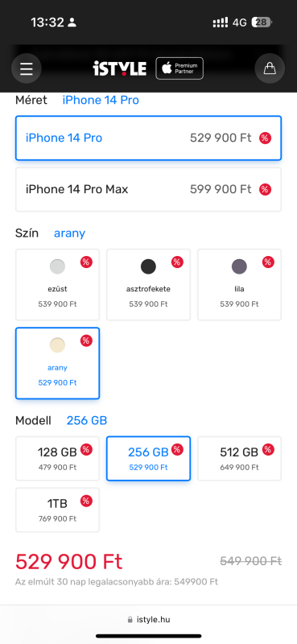297x644 pixels.
Task: Tap discount badge on iPhone 14 Pro Max row
Action: point(265,189)
